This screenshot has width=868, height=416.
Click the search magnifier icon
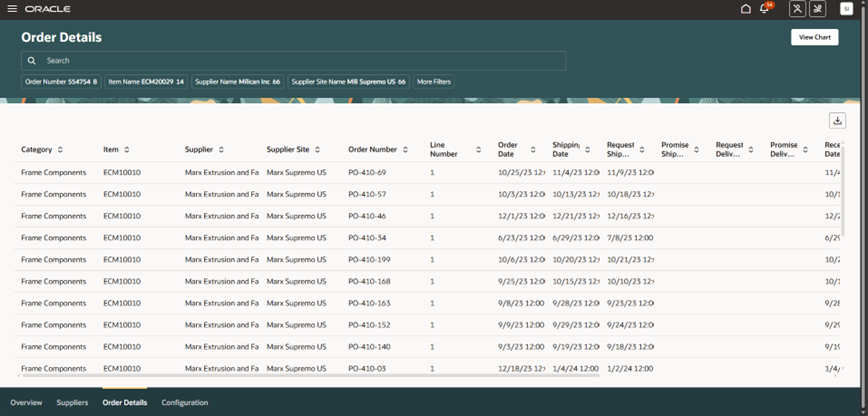click(x=32, y=61)
